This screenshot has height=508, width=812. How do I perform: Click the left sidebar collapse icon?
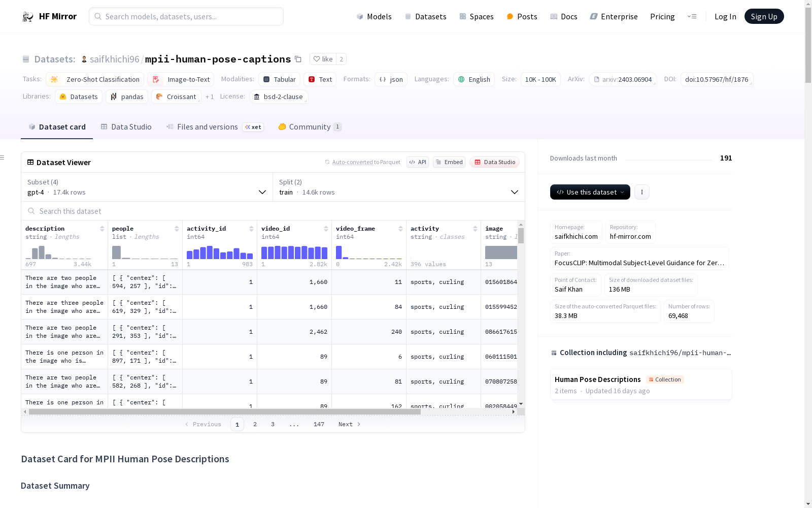(2, 157)
